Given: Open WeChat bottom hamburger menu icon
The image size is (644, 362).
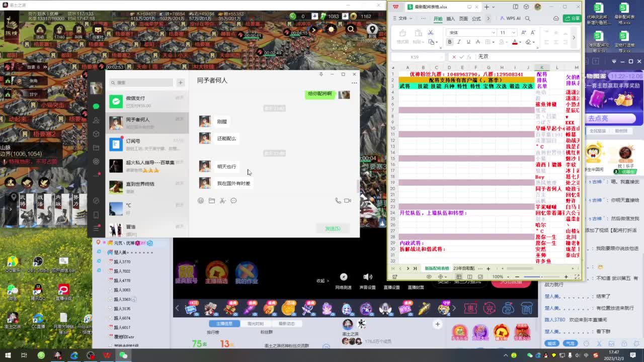Looking at the screenshot, I should pyautogui.click(x=96, y=228).
